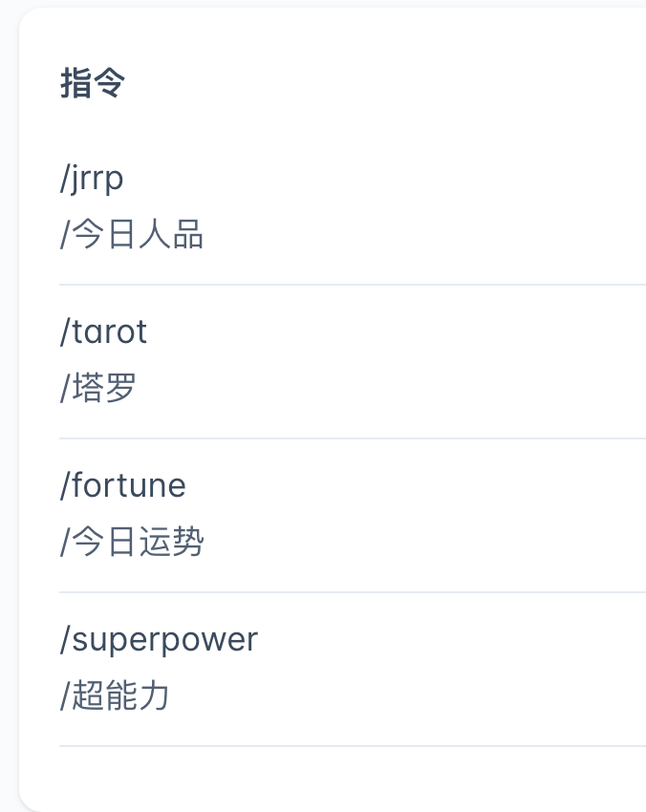
Task: Open the superpower and 超能力 list row
Action: [x=382, y=668]
